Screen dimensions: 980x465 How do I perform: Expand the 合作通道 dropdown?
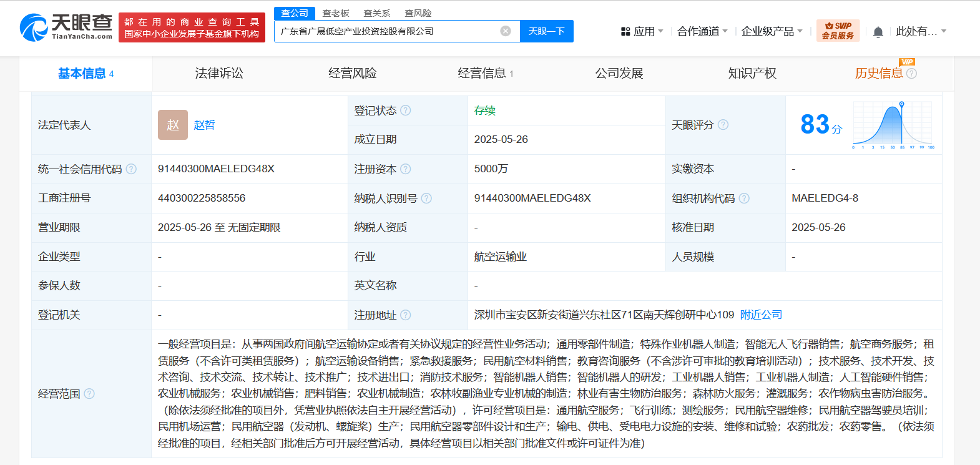[702, 31]
